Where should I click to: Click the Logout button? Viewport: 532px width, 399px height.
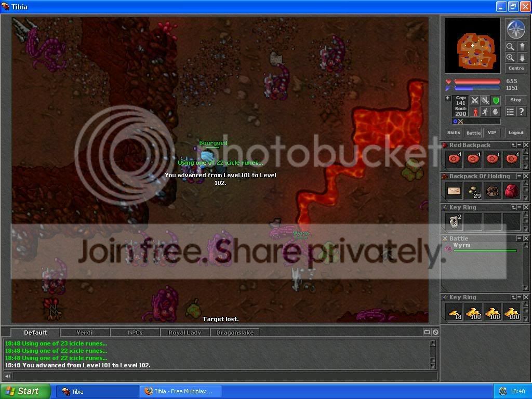click(516, 132)
